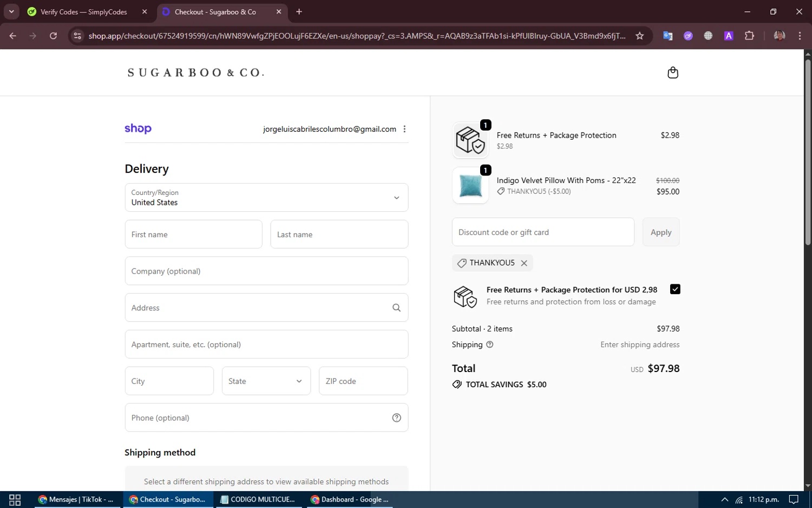812x508 pixels.
Task: Uncheck Free Returns + Package Protection checkbox
Action: [675, 289]
